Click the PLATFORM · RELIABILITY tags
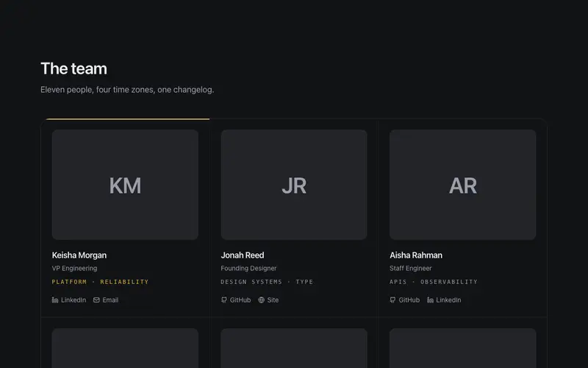Viewport: 588px width, 368px height. pyautogui.click(x=100, y=282)
